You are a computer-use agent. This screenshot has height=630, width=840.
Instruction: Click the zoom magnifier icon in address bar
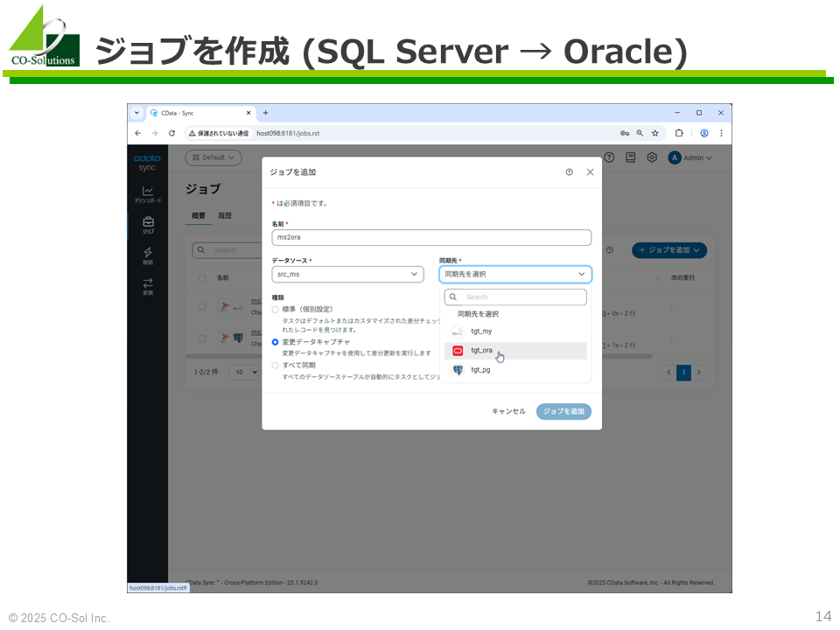pos(640,133)
